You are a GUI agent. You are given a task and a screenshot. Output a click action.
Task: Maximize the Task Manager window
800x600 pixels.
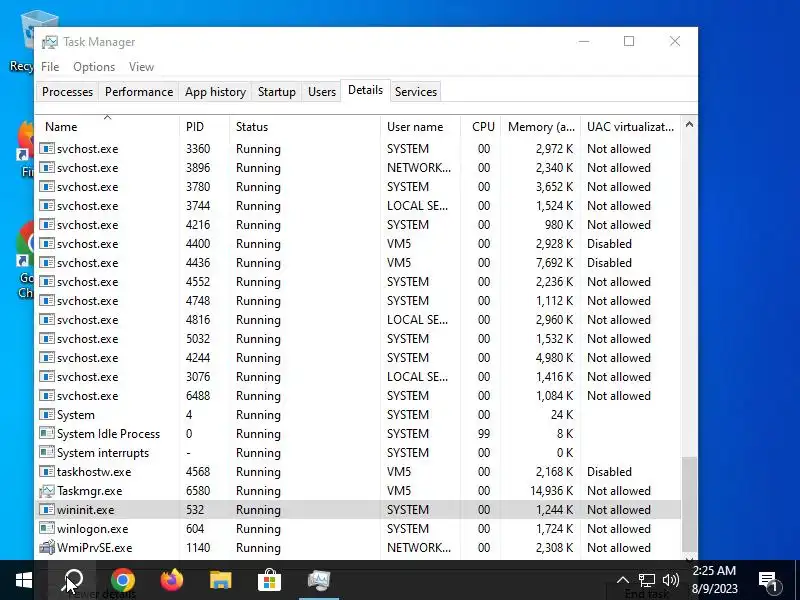click(629, 41)
